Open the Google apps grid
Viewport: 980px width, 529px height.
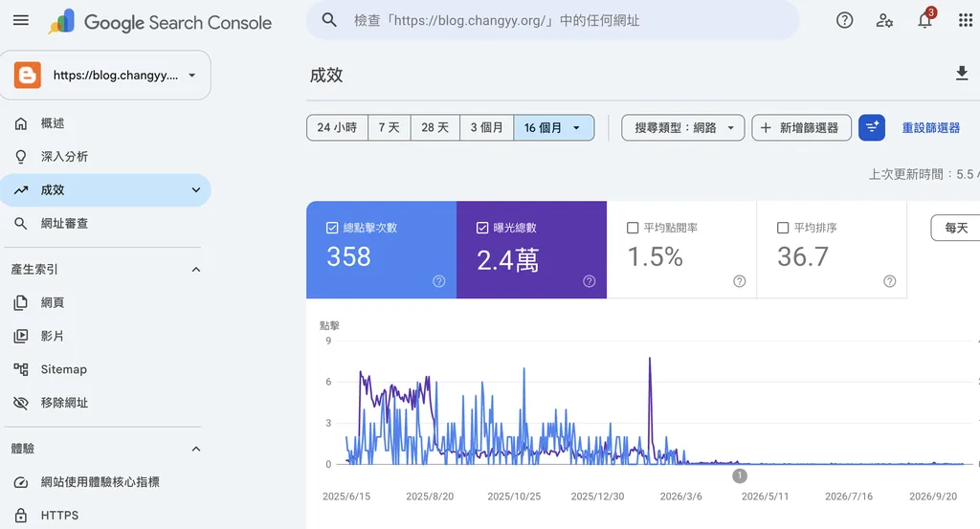[965, 21]
